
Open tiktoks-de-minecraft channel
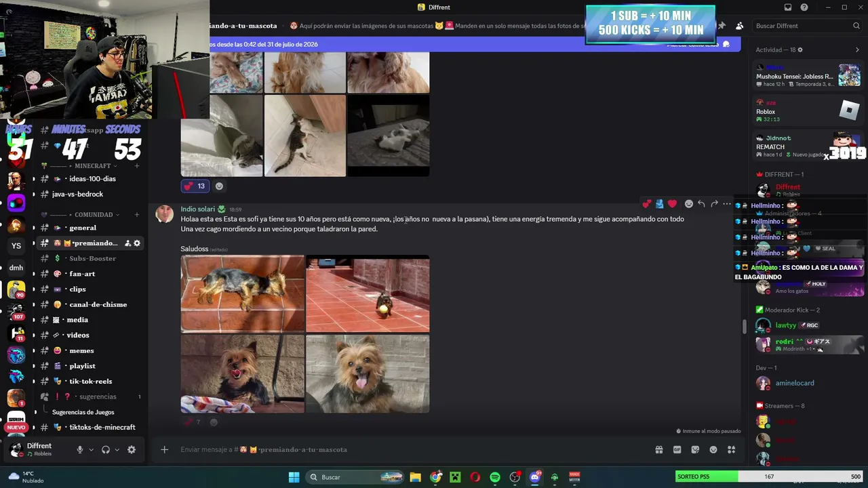click(90, 427)
